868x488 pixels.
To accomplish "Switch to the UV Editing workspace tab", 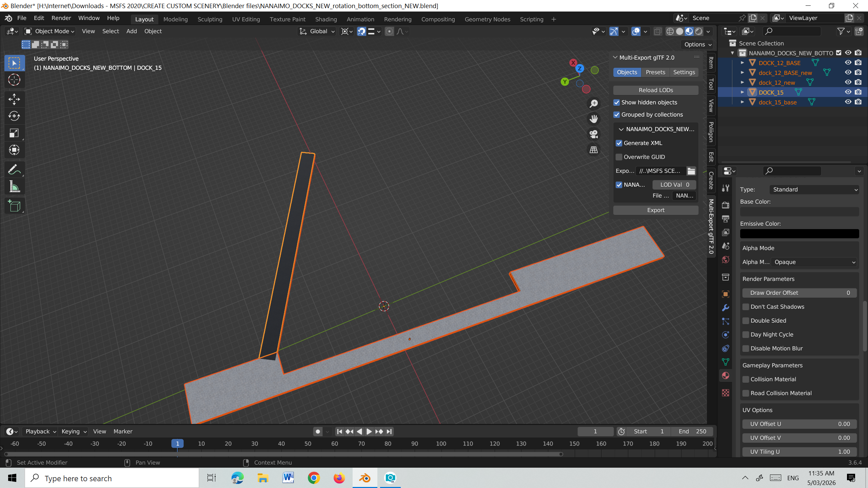I will coord(246,19).
